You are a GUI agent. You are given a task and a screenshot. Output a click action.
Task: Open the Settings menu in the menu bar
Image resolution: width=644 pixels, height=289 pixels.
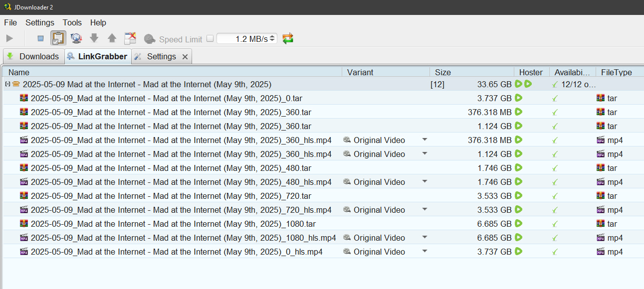tap(40, 22)
